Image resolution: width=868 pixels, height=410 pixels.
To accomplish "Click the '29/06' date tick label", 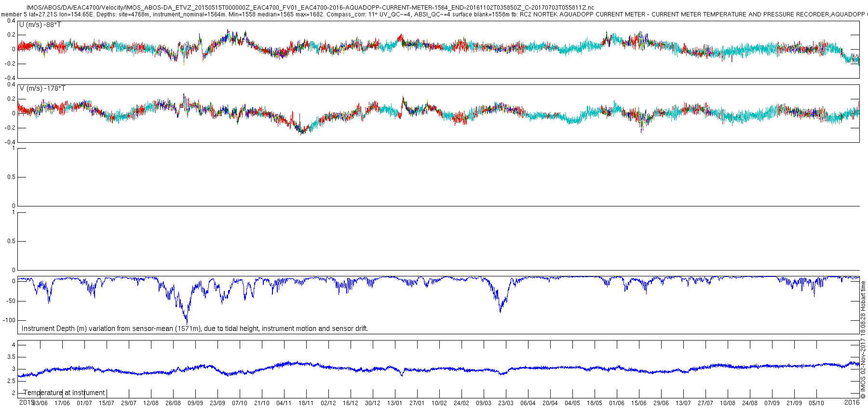I will (x=661, y=403).
